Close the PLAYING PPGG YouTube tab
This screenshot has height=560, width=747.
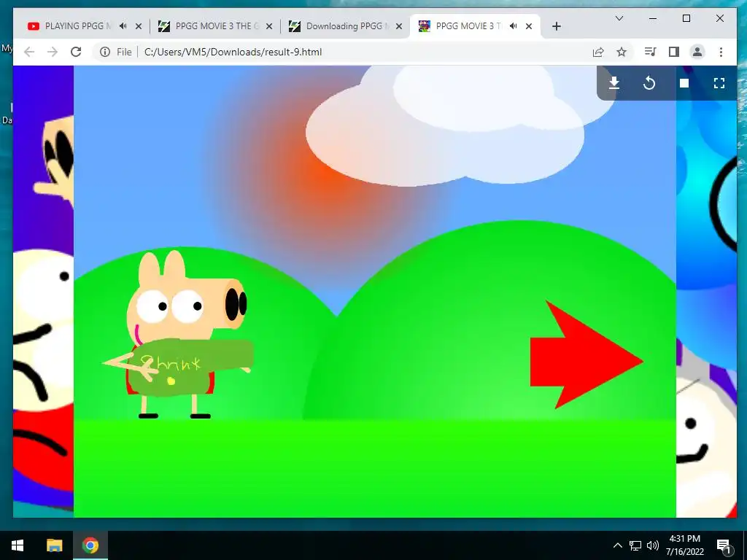pyautogui.click(x=139, y=26)
